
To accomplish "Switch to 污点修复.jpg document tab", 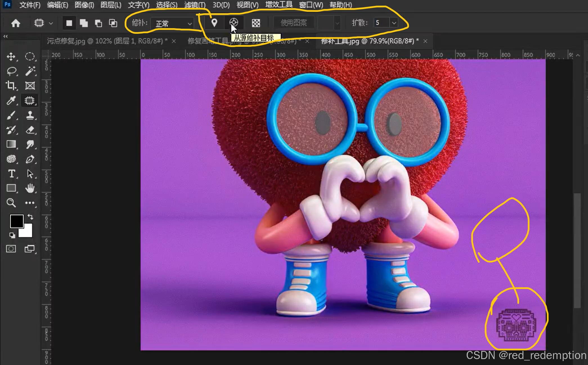I will tap(107, 41).
